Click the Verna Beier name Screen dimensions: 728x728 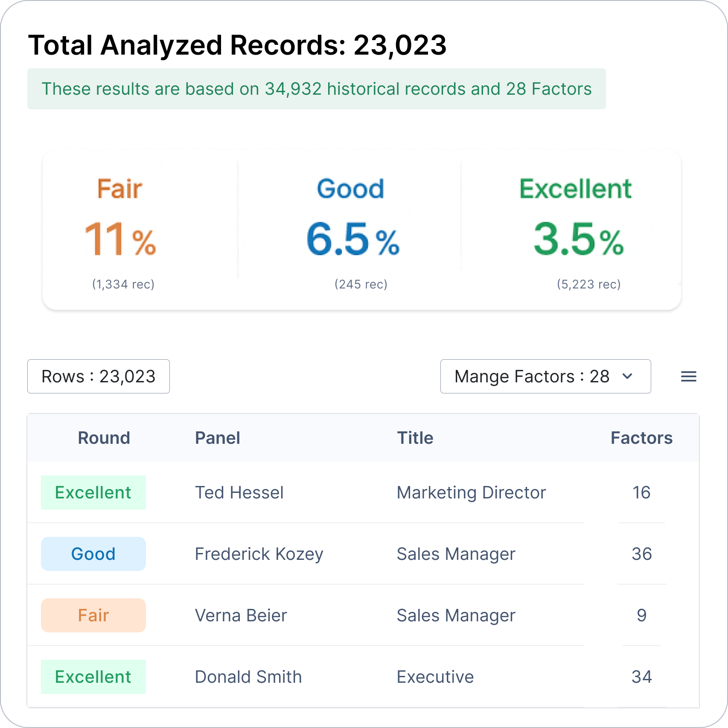(x=241, y=615)
